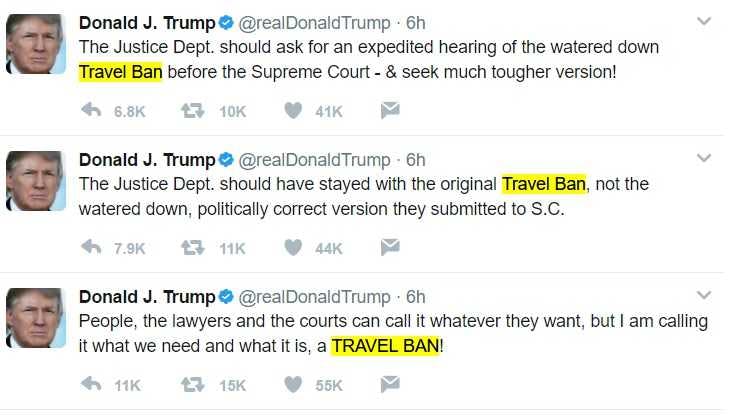739x420 pixels.
Task: Reply to the TRAVEL BAN tweet with 11K replies
Action: [91, 384]
